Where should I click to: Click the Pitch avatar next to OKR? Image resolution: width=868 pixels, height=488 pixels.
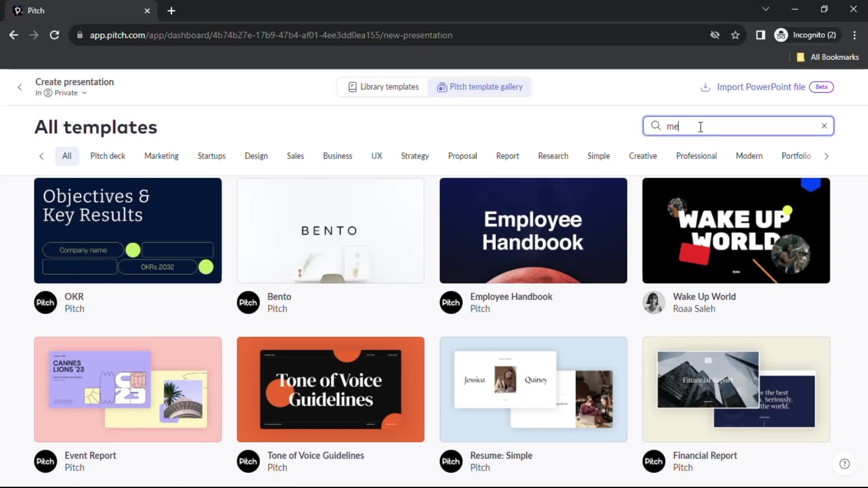46,303
